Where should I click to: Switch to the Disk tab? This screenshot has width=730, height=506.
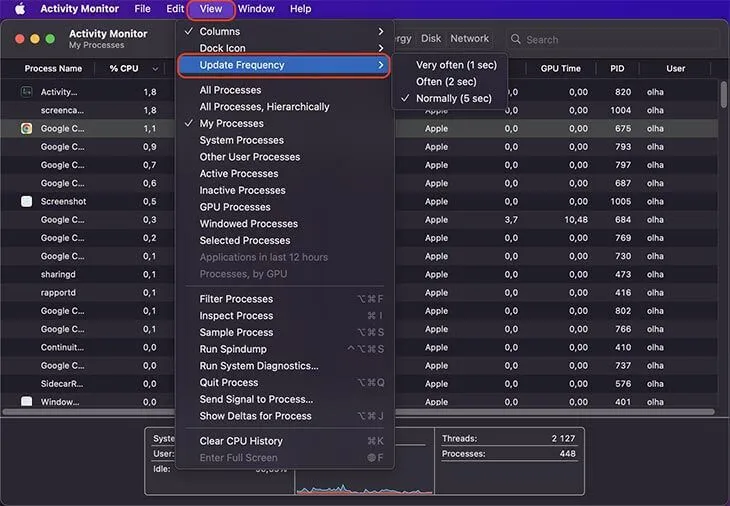coord(431,39)
